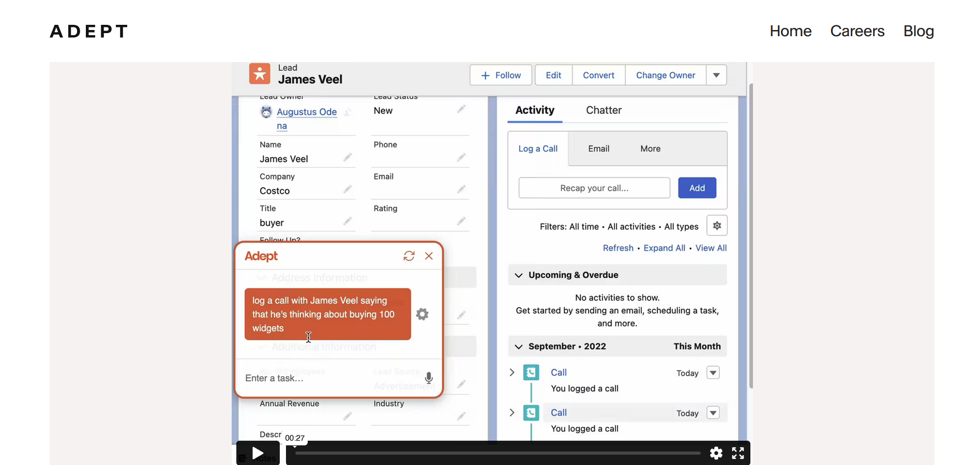Click the Refresh link

click(618, 248)
